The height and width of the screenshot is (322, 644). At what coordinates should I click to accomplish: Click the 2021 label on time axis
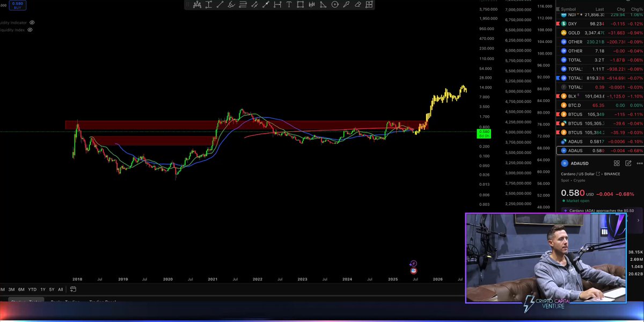coord(213,279)
